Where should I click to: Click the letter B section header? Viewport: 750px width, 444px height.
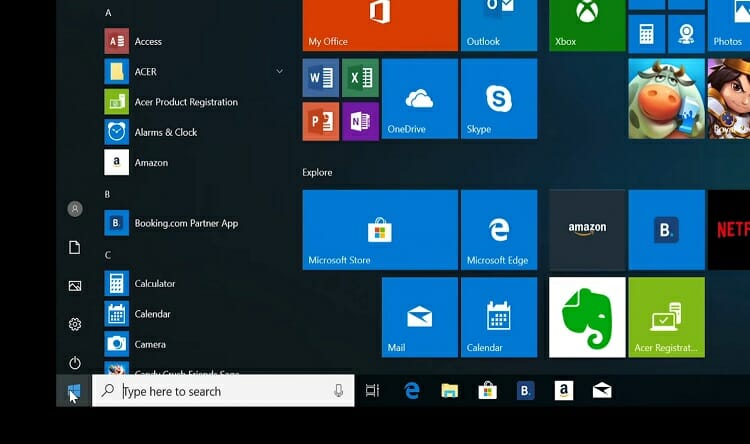point(108,194)
